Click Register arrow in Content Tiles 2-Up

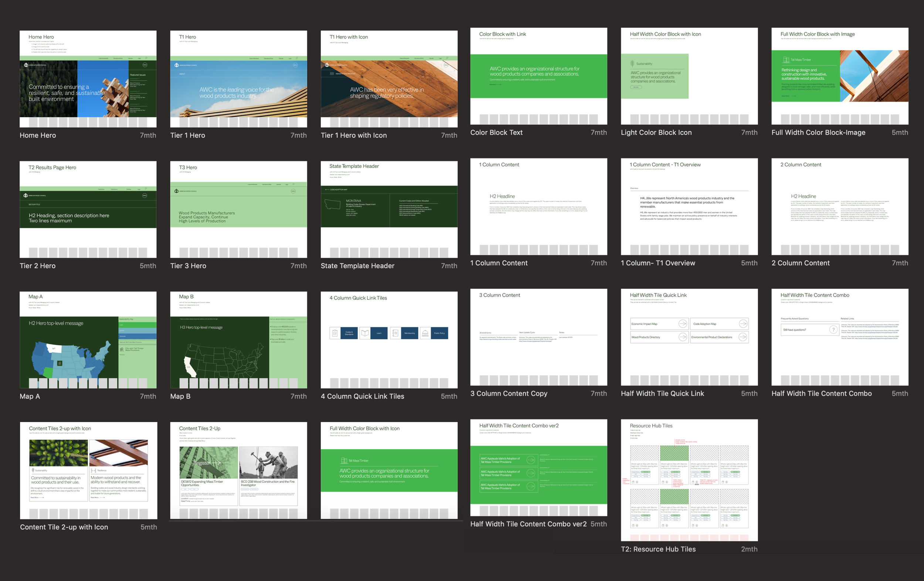[216, 463]
